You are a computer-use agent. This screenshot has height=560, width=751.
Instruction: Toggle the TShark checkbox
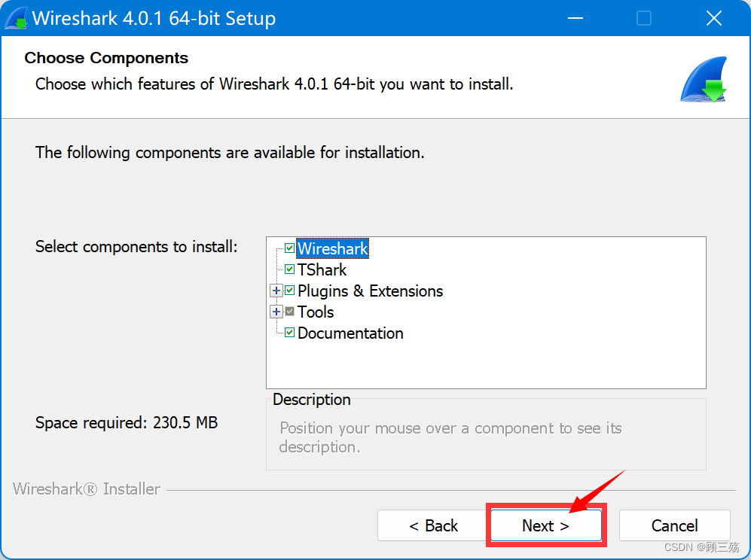pyautogui.click(x=289, y=269)
